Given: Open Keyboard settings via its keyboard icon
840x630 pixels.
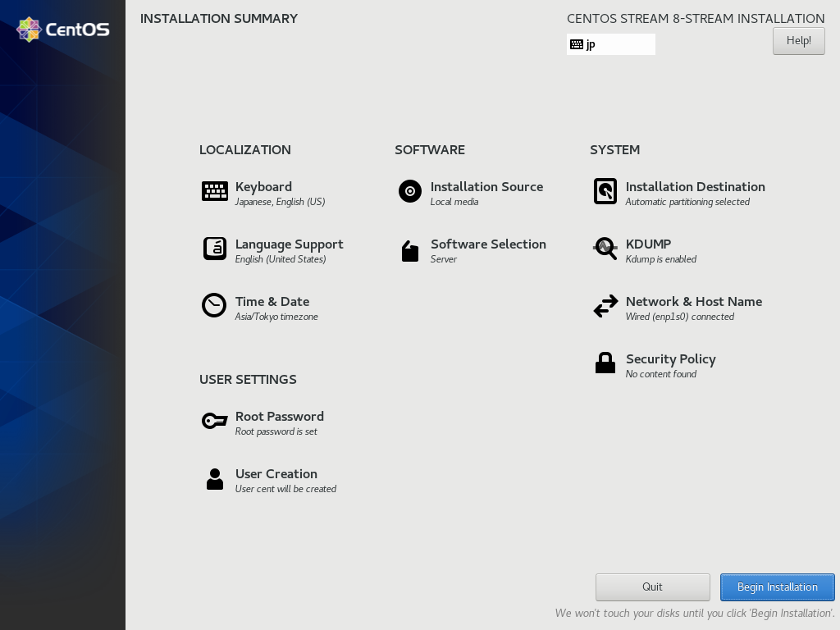Looking at the screenshot, I should [x=215, y=191].
